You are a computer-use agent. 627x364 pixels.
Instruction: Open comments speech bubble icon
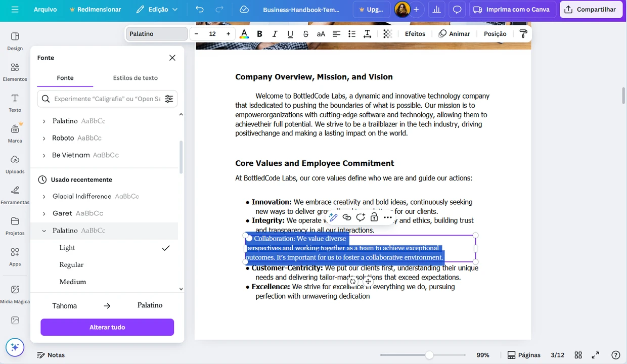click(457, 10)
